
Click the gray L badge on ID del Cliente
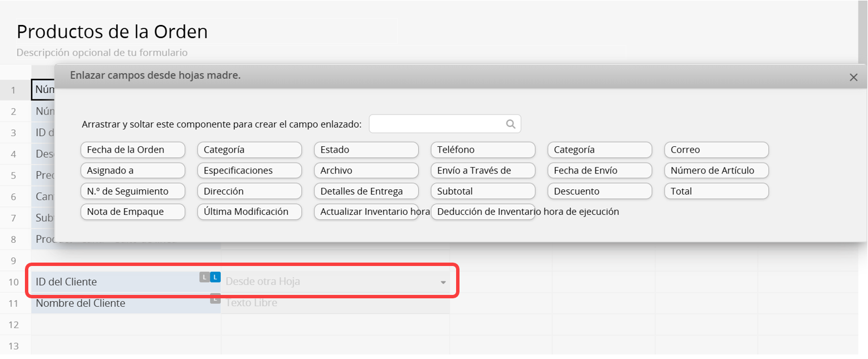click(204, 277)
